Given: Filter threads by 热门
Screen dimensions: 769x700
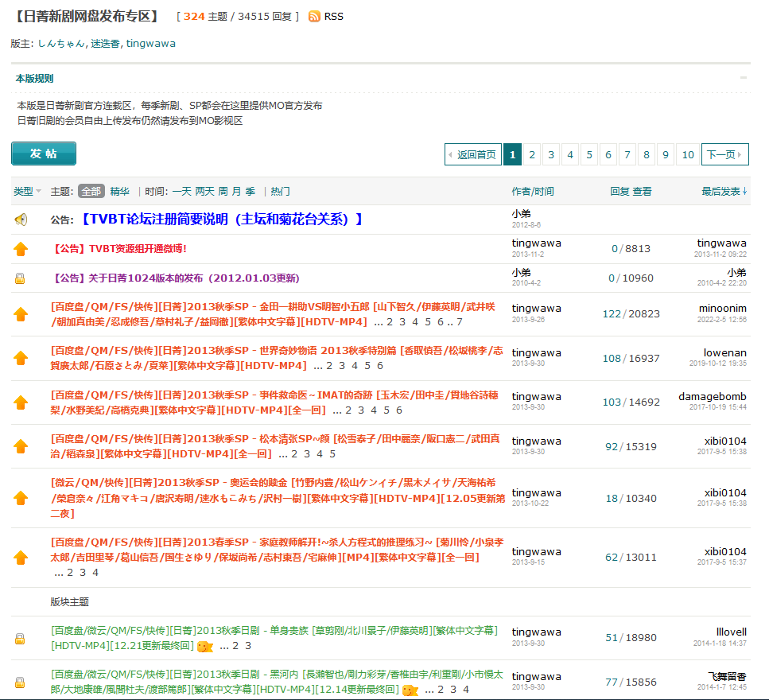Looking at the screenshot, I should (280, 192).
